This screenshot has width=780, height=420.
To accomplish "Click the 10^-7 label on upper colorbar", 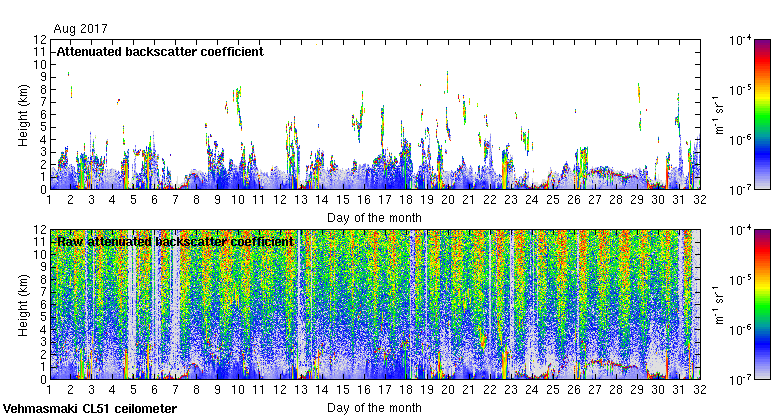I will click(x=740, y=190).
